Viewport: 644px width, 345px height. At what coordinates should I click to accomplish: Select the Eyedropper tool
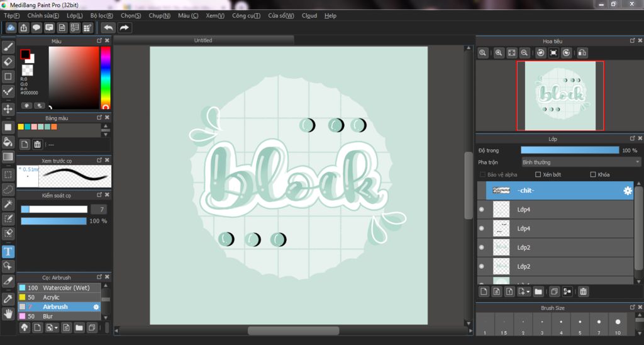tap(8, 299)
